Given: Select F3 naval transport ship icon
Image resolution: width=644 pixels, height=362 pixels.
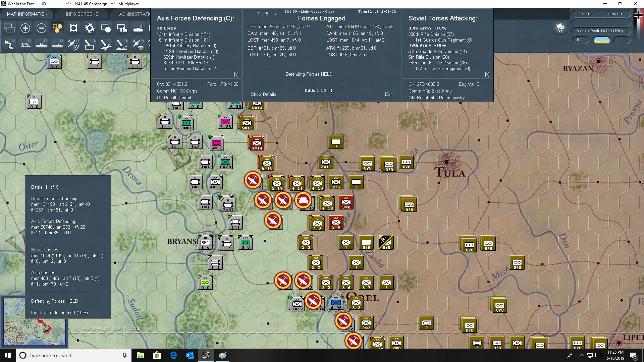Looking at the screenshot, I should pos(41,44).
